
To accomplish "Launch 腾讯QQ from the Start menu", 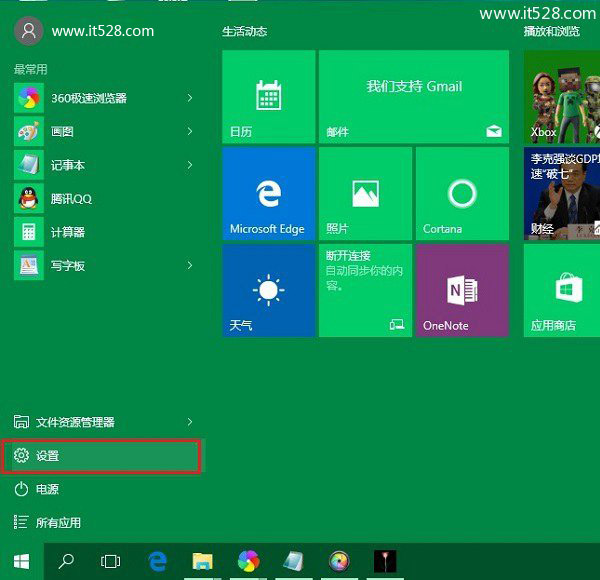I will tap(104, 199).
